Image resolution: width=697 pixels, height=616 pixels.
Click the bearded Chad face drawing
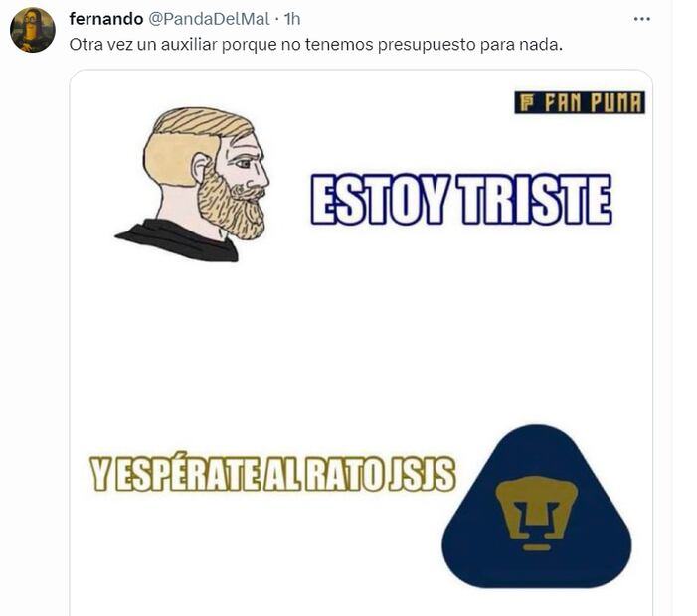coord(194,184)
